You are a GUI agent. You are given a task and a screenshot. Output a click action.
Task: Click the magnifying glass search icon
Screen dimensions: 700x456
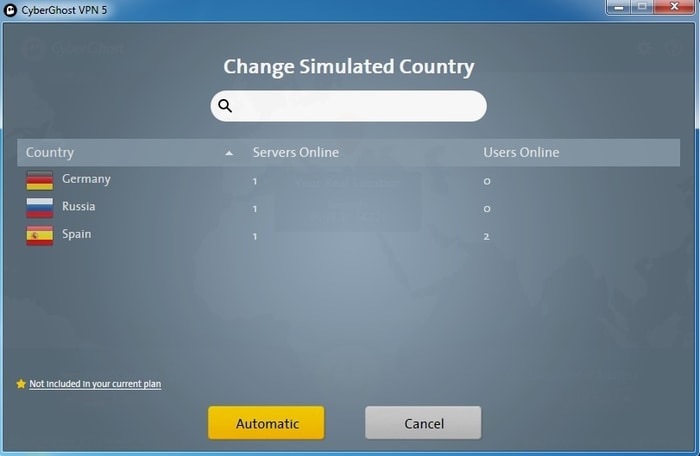pyautogui.click(x=225, y=106)
